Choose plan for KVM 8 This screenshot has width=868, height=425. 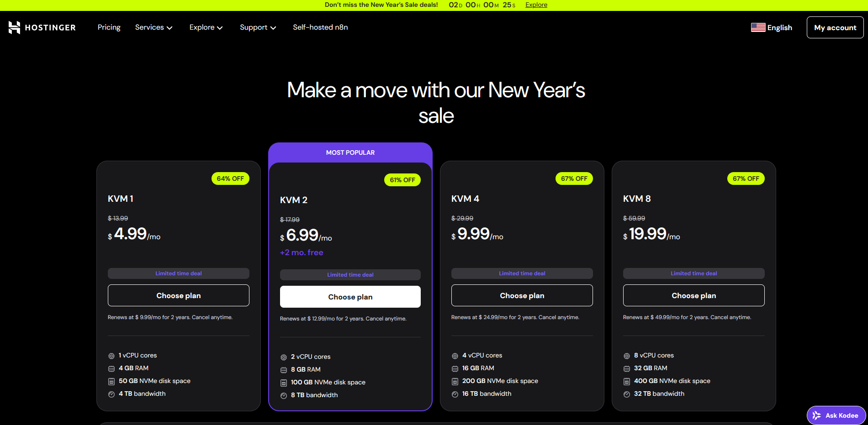pos(694,295)
